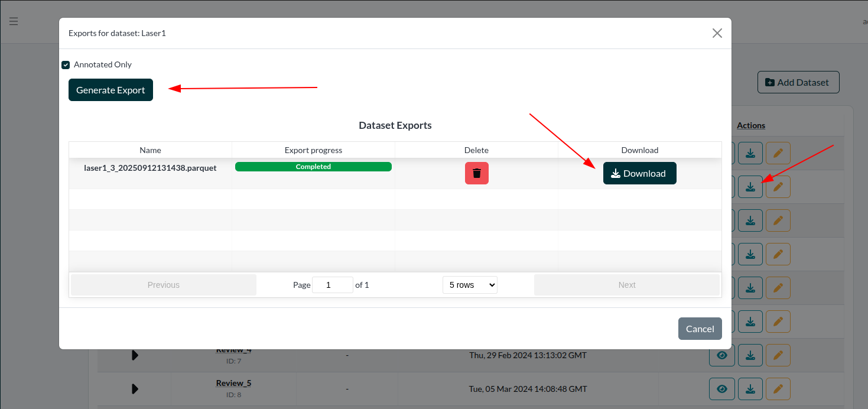Click the Generate Export button
This screenshot has height=409, width=868.
pyautogui.click(x=110, y=90)
